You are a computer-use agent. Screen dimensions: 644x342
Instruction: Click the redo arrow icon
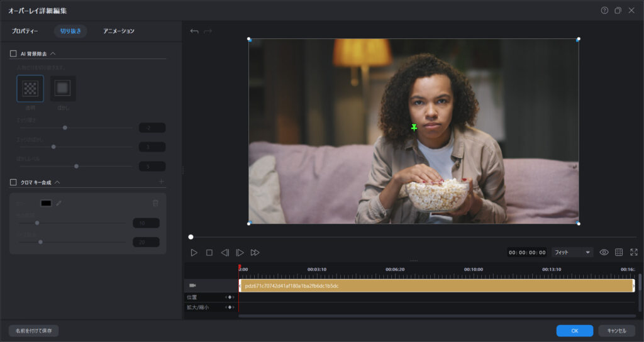208,31
